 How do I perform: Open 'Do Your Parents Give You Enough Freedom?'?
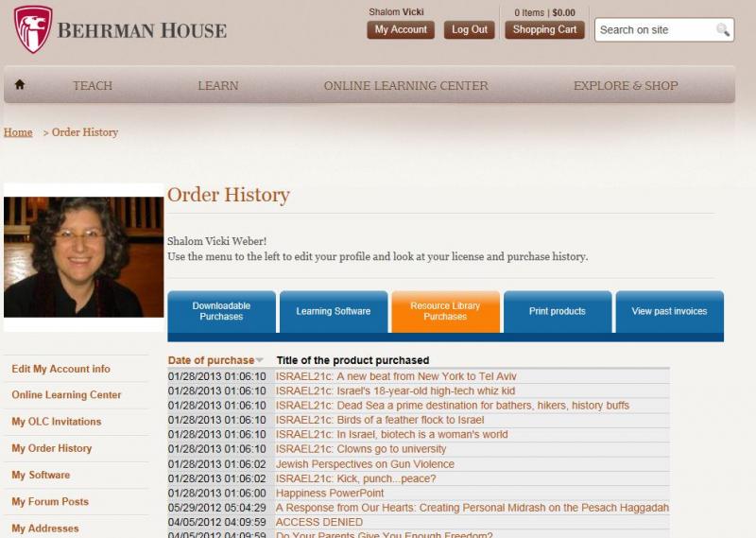(x=384, y=534)
